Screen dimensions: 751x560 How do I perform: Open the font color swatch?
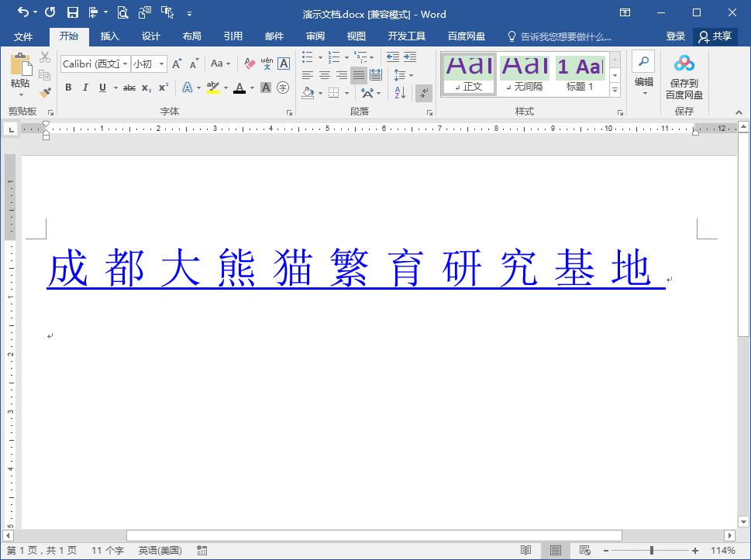[x=241, y=88]
